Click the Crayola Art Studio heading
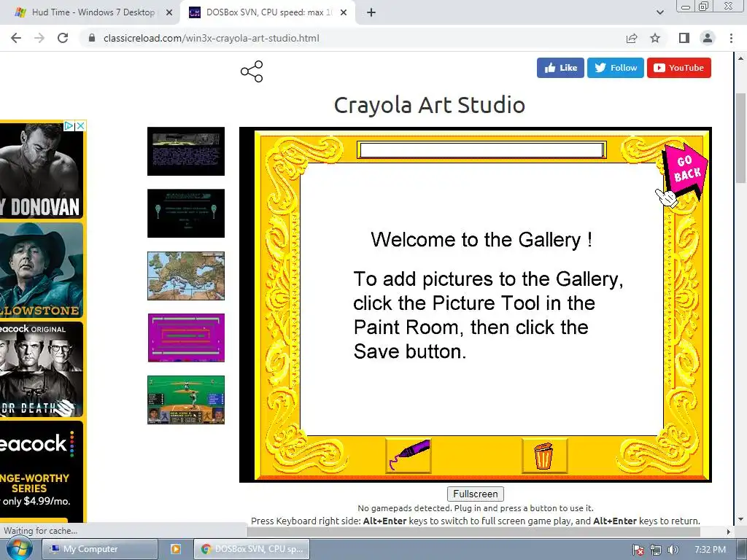This screenshot has height=560, width=747. (x=429, y=105)
